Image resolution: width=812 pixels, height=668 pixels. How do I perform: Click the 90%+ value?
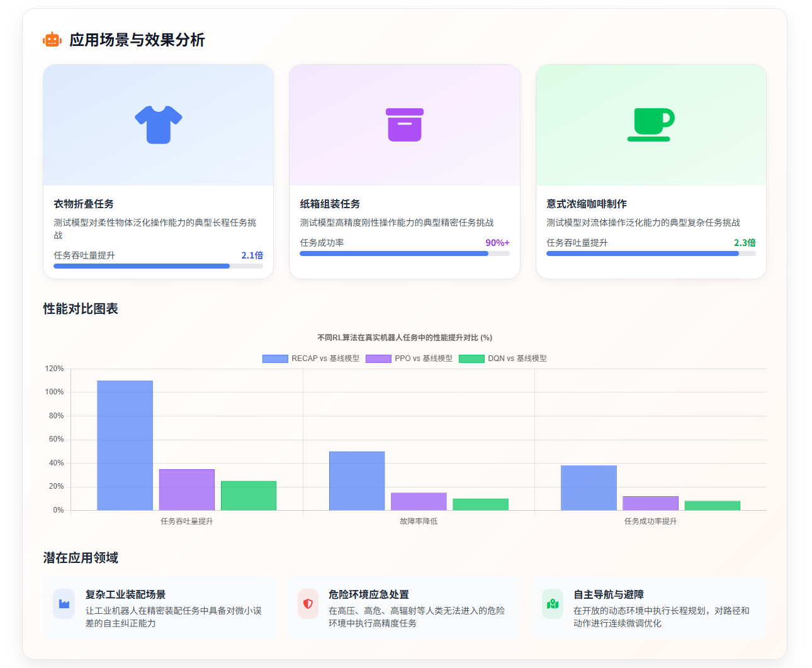click(x=497, y=243)
